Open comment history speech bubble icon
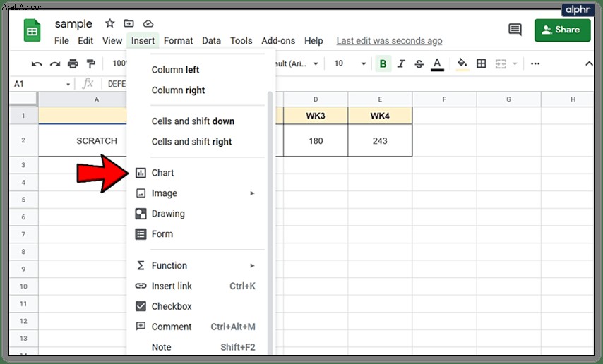603x364 pixels. coord(515,29)
